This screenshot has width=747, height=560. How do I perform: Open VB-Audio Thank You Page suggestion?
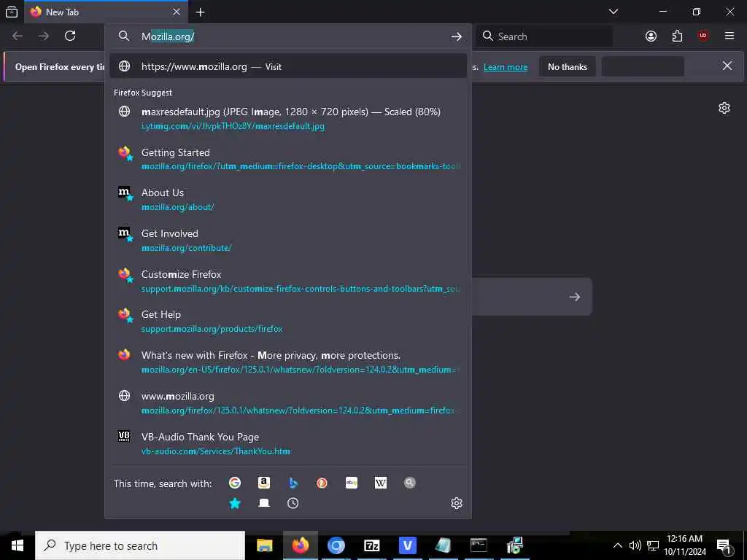[x=287, y=444]
